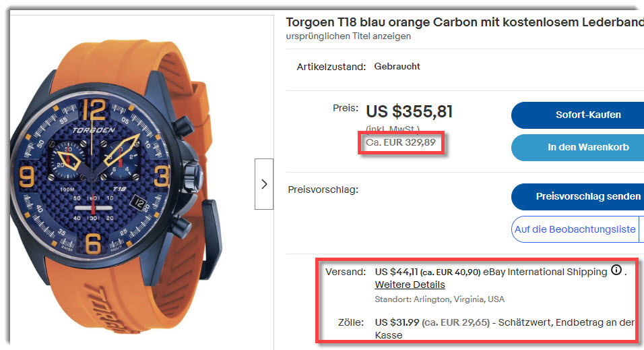
Task: Click the Artikelzustand label
Action: [x=331, y=67]
